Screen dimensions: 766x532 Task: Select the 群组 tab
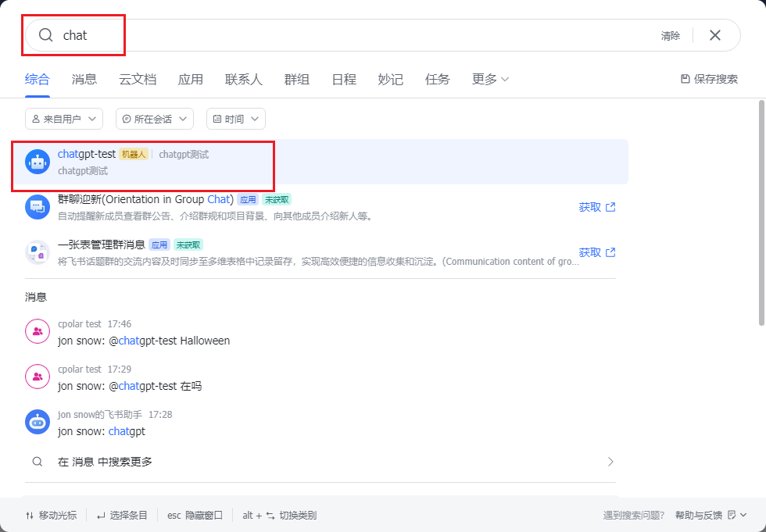(x=296, y=79)
